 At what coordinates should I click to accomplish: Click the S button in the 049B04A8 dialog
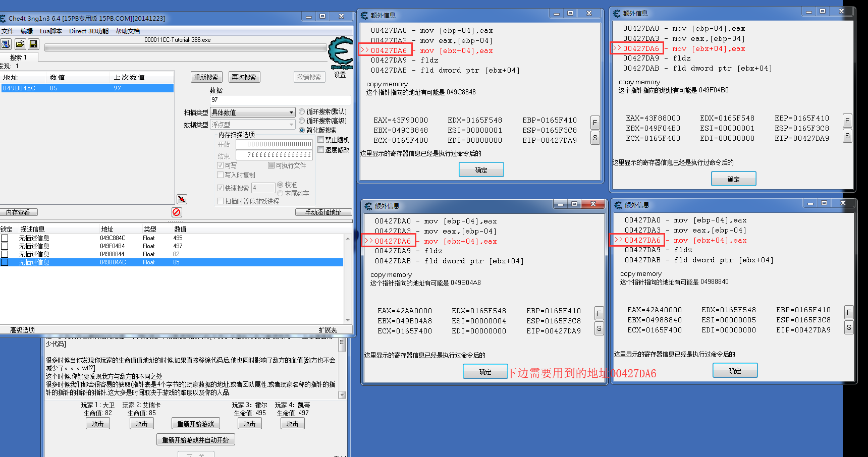pyautogui.click(x=599, y=328)
